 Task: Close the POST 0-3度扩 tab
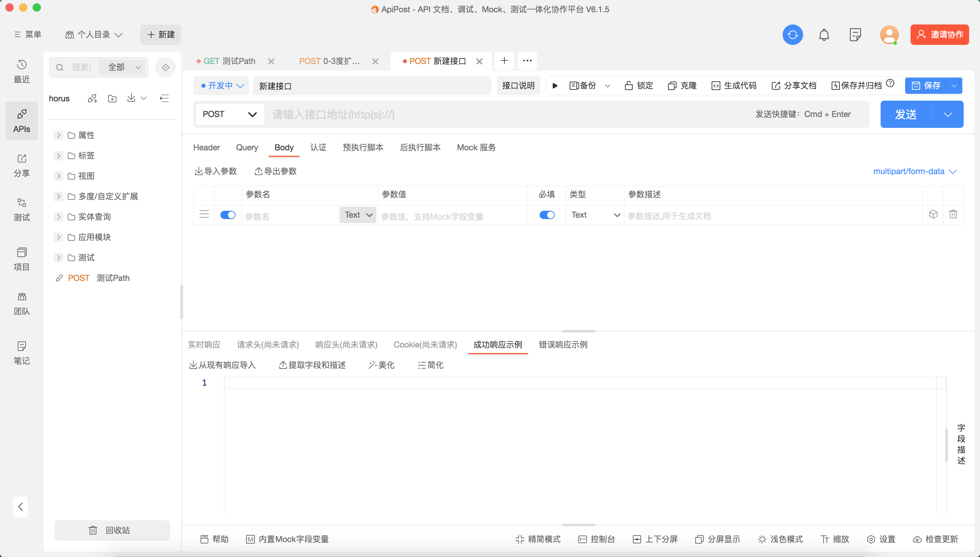(x=375, y=61)
